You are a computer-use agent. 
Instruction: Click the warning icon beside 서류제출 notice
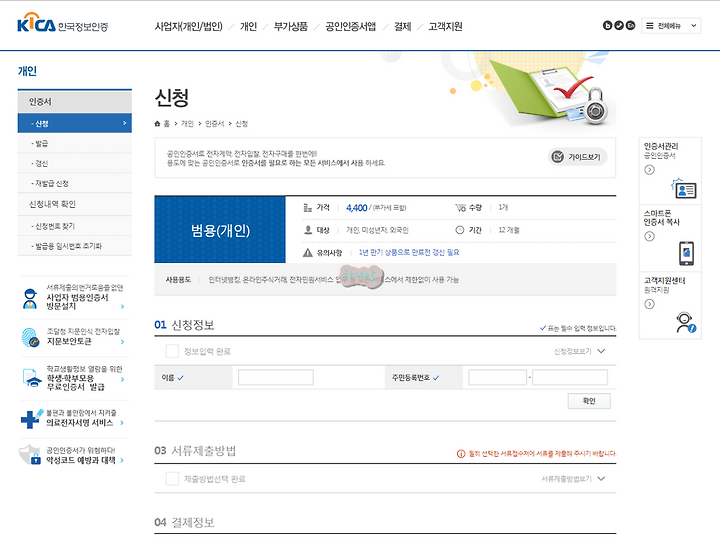(x=461, y=454)
